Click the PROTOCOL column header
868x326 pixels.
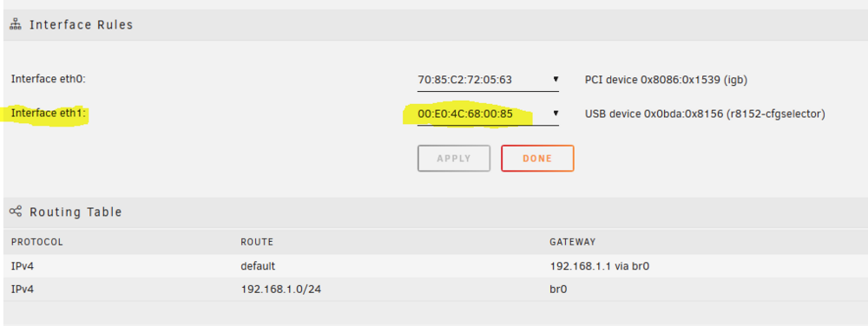click(37, 242)
